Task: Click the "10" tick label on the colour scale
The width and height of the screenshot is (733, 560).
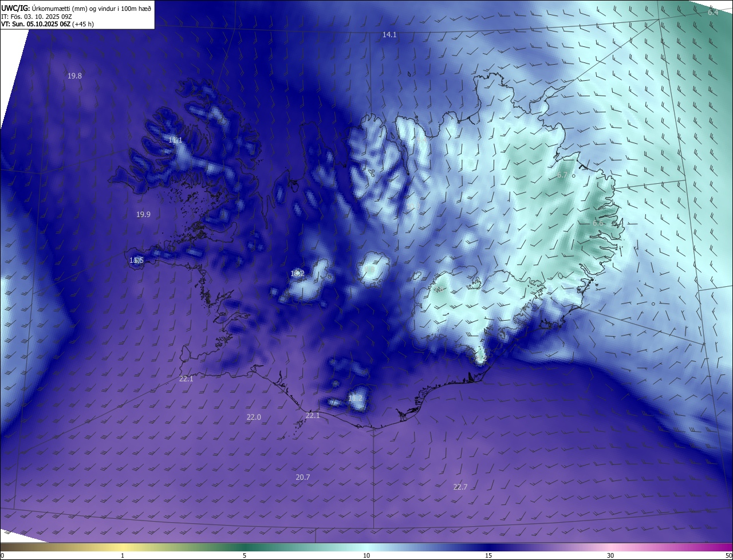Action: tap(366, 555)
